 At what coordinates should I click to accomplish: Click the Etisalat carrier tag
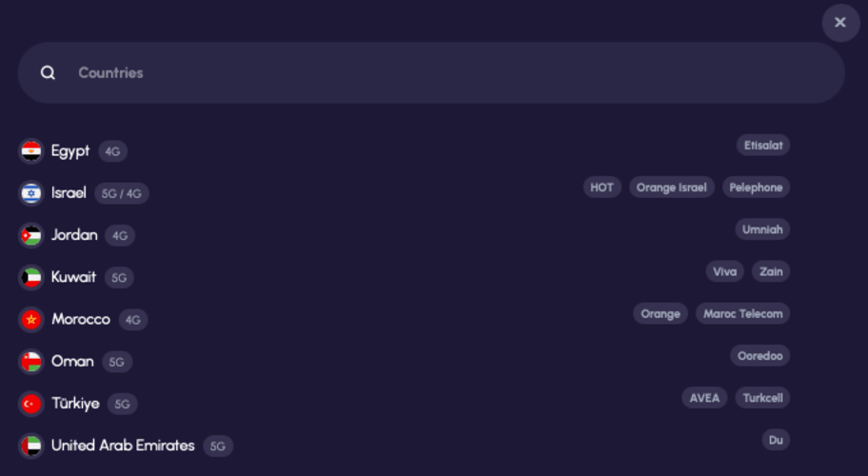[x=762, y=145]
